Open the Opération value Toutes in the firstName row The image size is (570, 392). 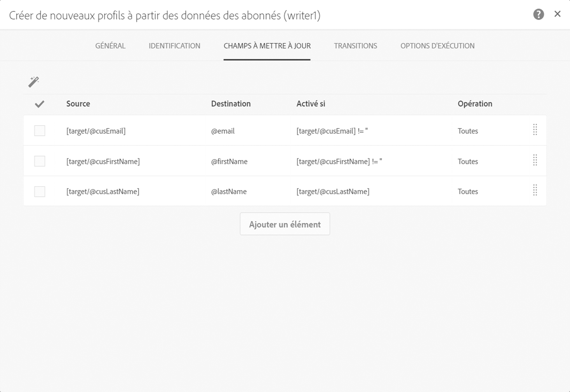(467, 161)
